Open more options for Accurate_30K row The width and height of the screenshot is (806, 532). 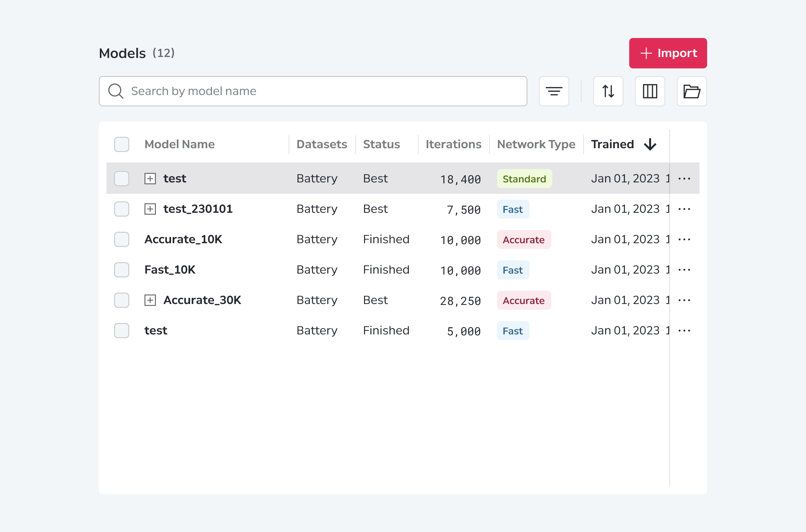(x=684, y=300)
